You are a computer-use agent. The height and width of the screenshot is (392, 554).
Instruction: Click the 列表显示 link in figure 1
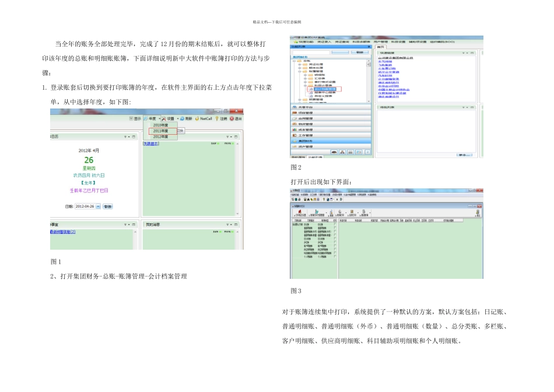click(151, 143)
